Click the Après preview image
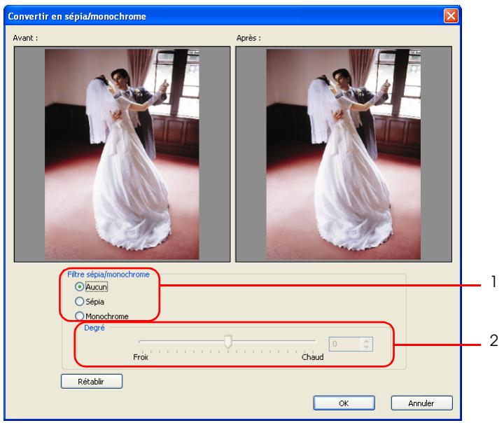 click(x=343, y=154)
